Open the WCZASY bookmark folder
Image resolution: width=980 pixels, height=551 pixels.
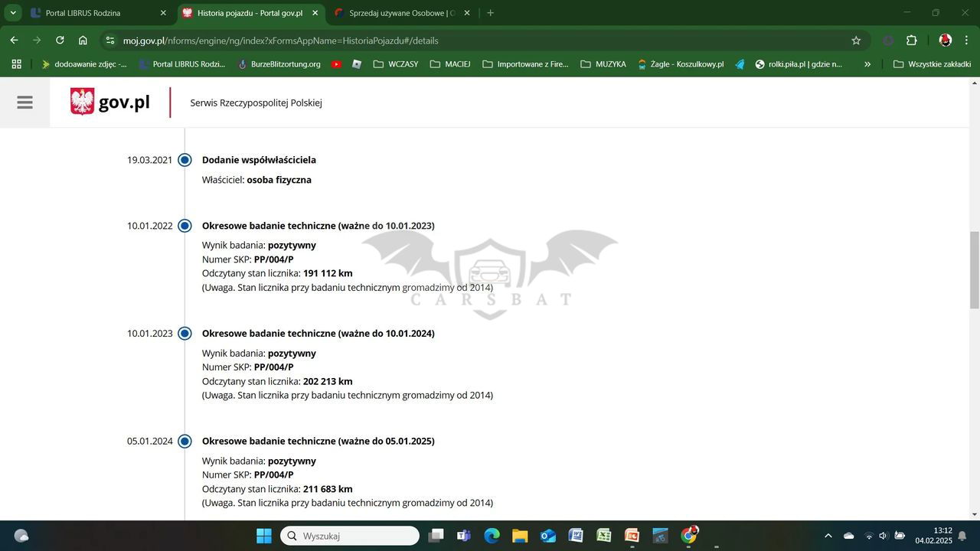click(x=395, y=64)
